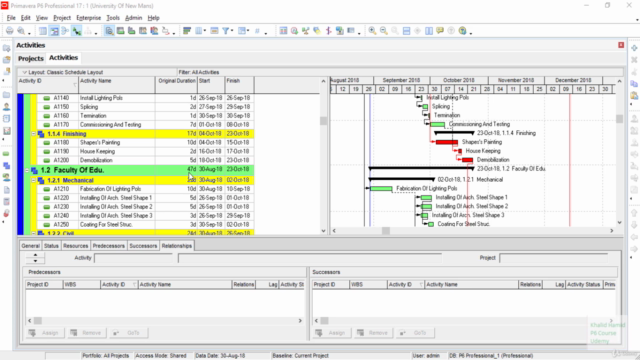Open Activity Usage Spreadsheet icon
This screenshot has height=360, width=640.
[x=120, y=31]
